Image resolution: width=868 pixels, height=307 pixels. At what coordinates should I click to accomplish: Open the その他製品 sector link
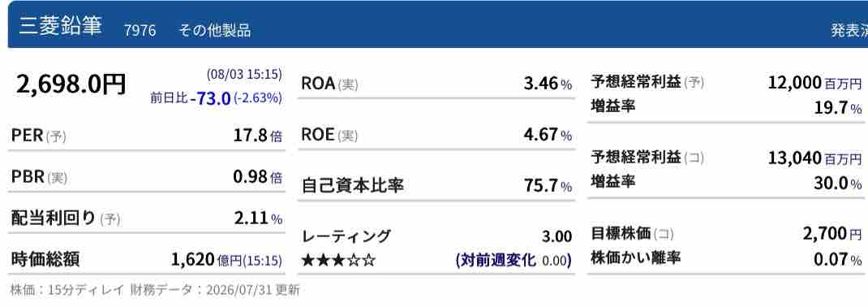[x=215, y=30]
